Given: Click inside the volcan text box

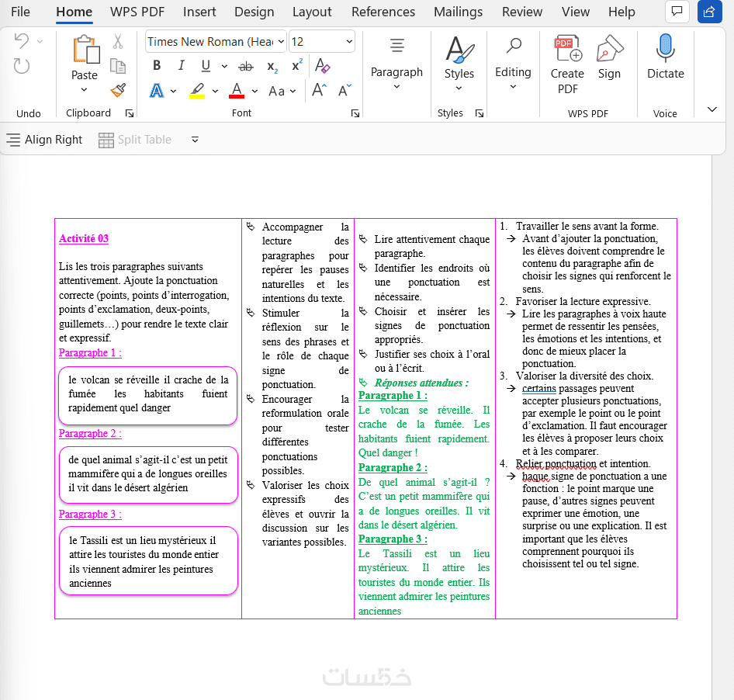Looking at the screenshot, I should [148, 394].
